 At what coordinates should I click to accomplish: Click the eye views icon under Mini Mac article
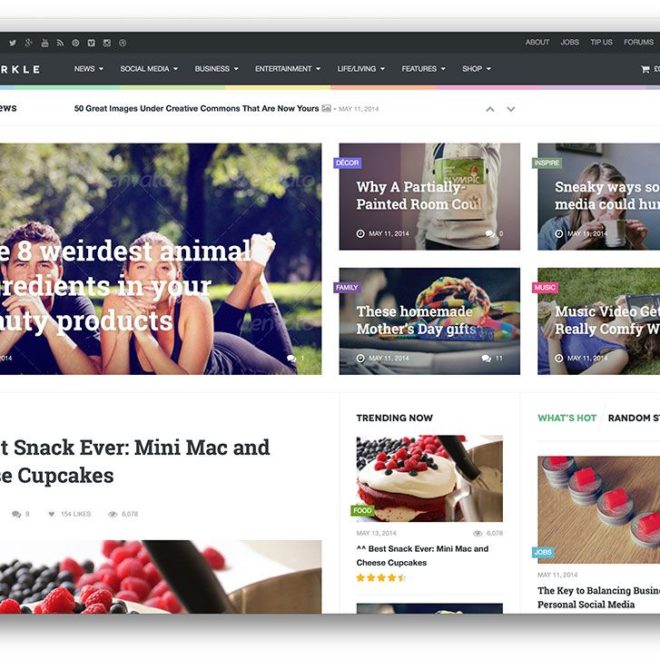click(112, 514)
